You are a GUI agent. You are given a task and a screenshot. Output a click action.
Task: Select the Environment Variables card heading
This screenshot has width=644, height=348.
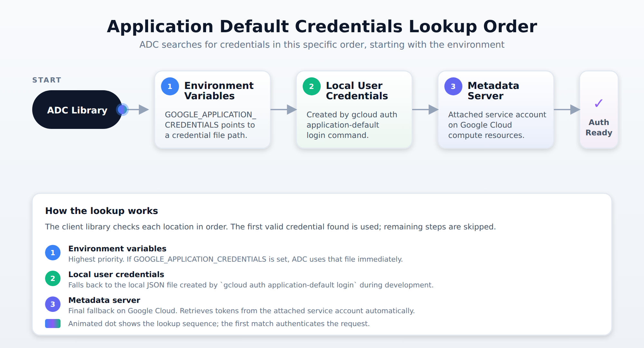coord(219,91)
